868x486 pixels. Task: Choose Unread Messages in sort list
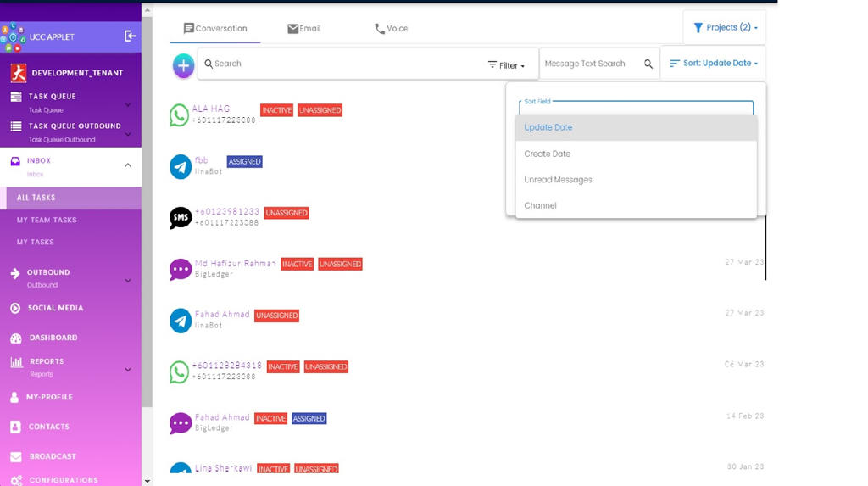(558, 180)
